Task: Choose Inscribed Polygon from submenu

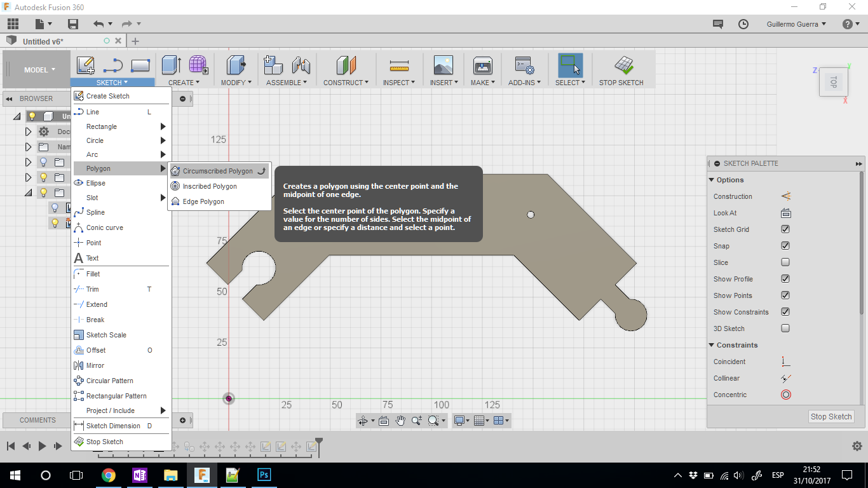Action: tap(210, 186)
